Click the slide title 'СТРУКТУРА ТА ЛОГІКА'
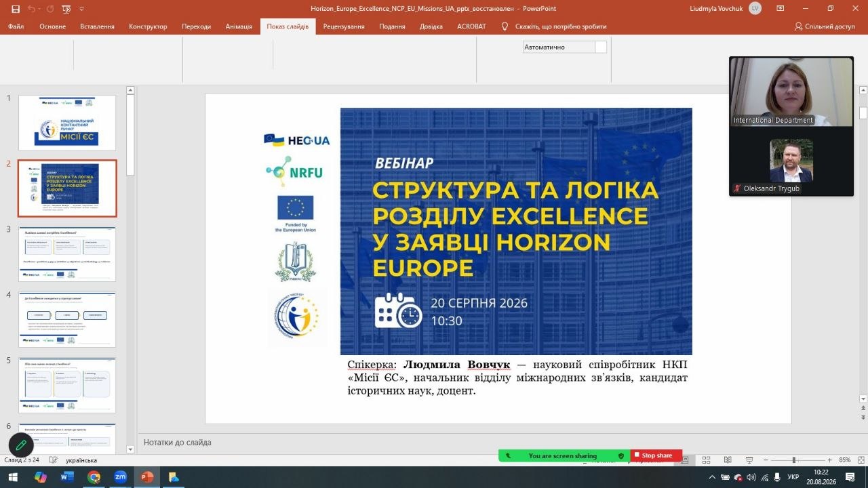 point(515,190)
